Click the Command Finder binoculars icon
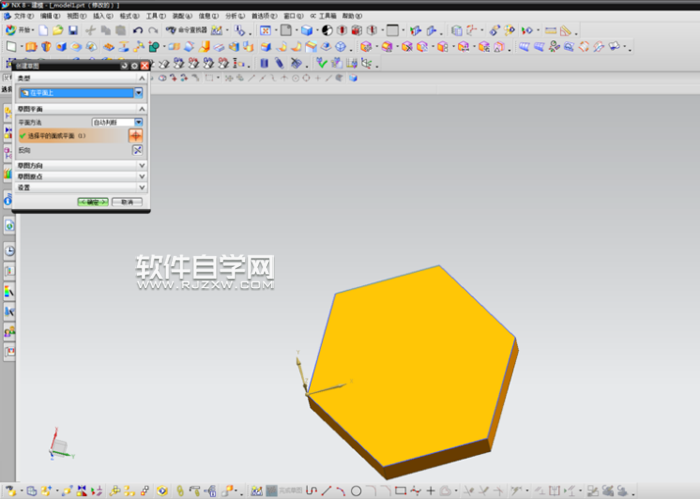 coord(172,31)
